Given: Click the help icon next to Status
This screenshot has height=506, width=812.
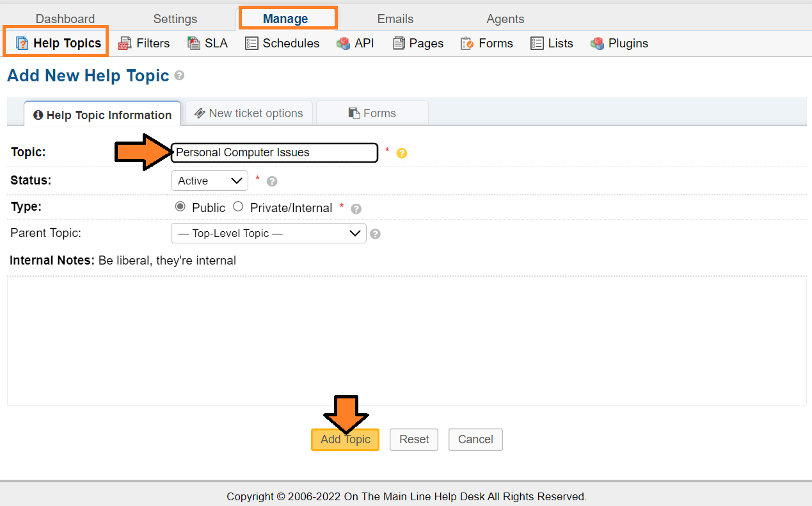Looking at the screenshot, I should pyautogui.click(x=272, y=181).
